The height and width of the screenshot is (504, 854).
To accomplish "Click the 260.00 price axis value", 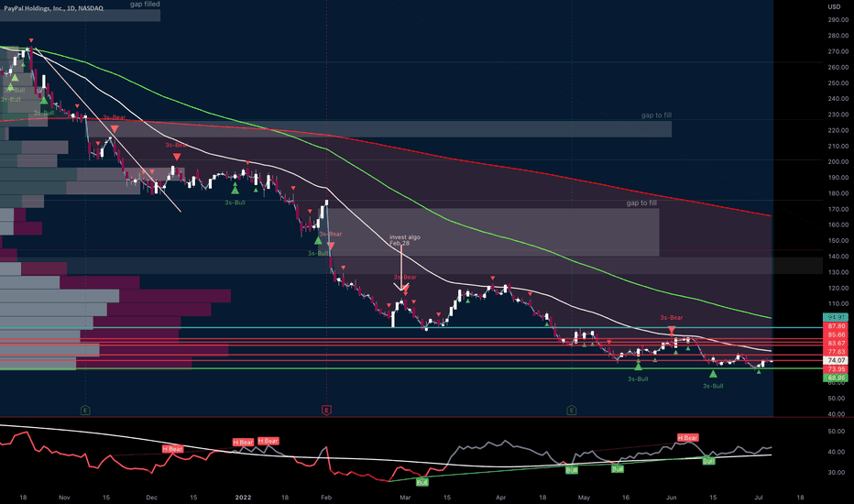I will (x=838, y=67).
